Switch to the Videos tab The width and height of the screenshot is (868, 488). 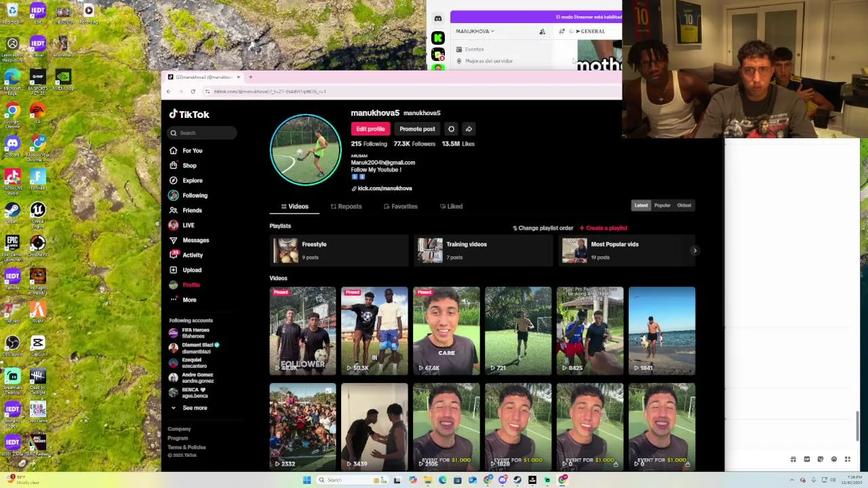(295, 206)
